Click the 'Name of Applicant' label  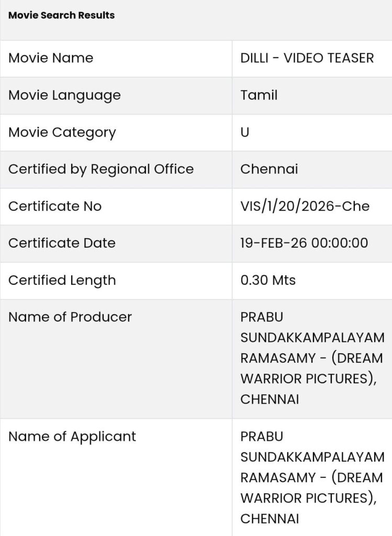point(72,437)
